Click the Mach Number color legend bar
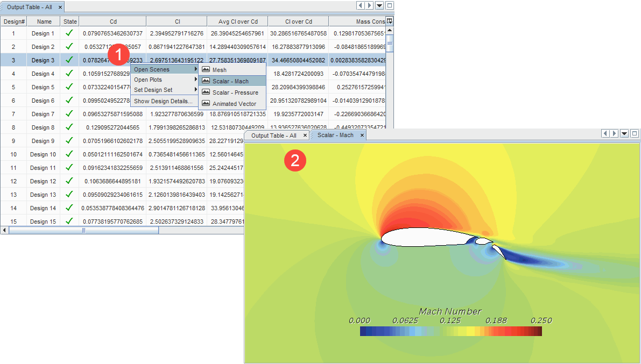 point(450,331)
